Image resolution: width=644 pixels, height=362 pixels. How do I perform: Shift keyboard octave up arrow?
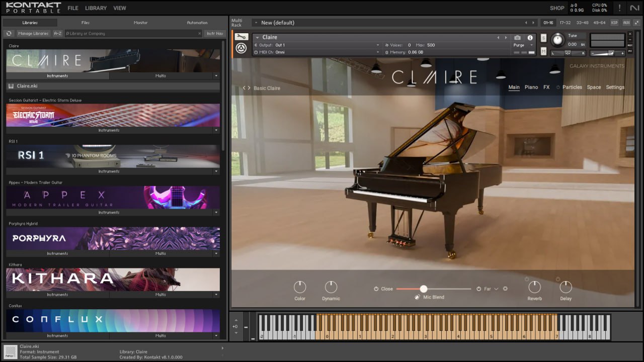click(x=235, y=320)
